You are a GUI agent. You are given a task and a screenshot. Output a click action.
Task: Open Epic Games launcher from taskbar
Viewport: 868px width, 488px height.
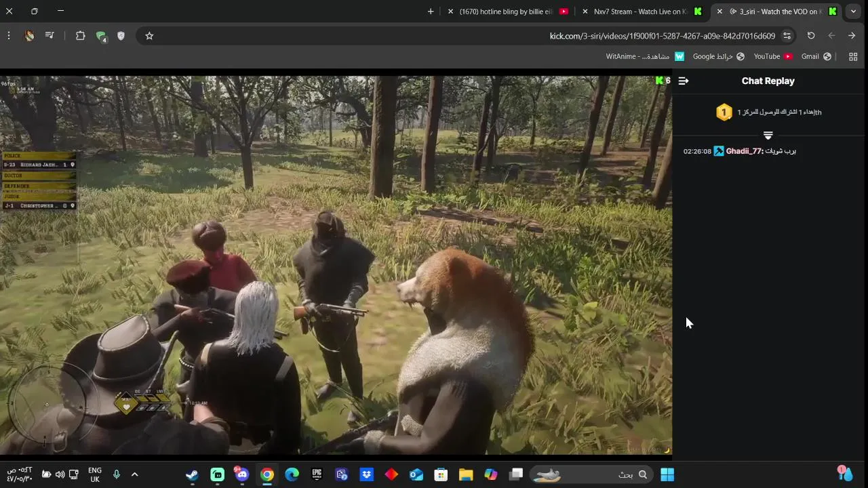(x=317, y=474)
